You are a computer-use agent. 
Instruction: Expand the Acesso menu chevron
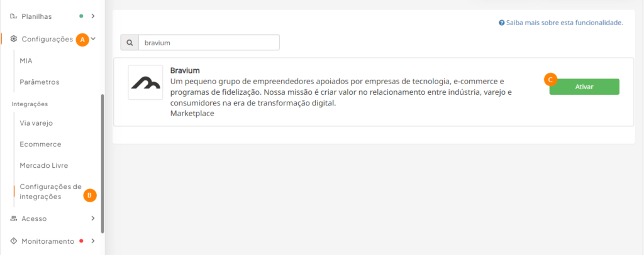click(x=93, y=219)
